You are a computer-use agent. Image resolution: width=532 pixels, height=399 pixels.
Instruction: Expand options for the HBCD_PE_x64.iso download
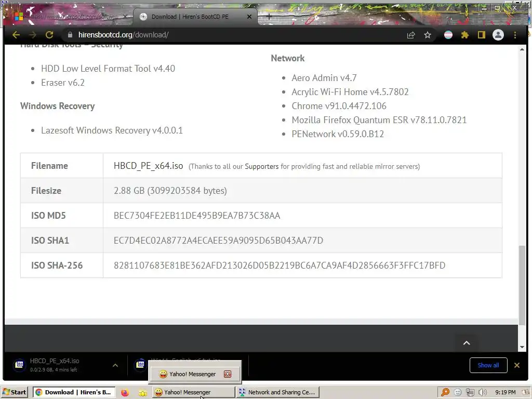[115, 365]
